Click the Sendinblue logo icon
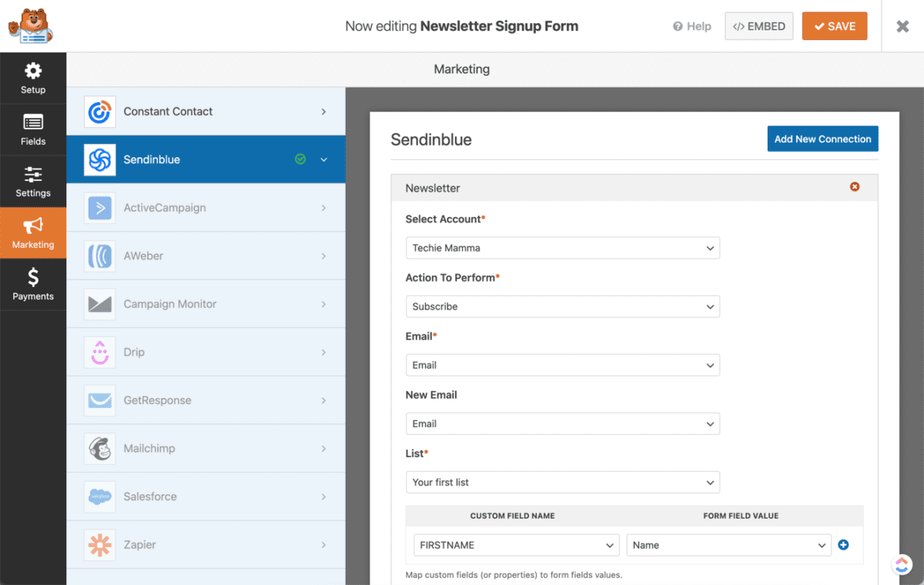This screenshot has width=924, height=585. (99, 159)
